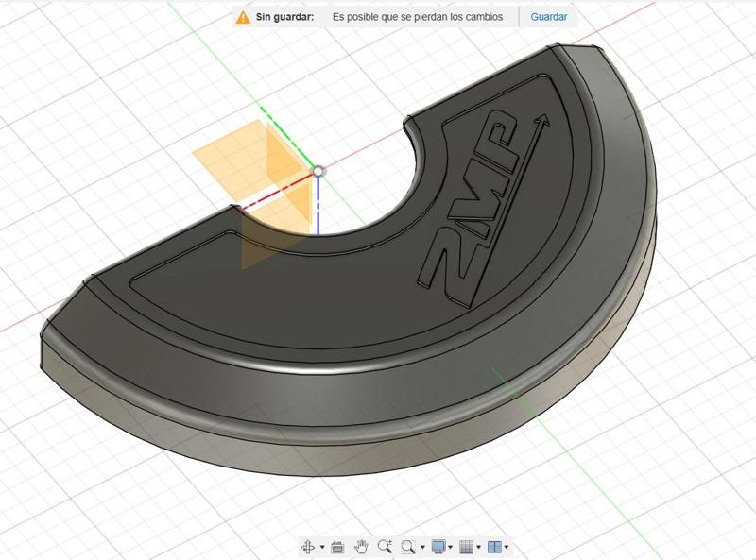Viewport: 756px width, 560px height.
Task: Select the Pan hand tool
Action: pyautogui.click(x=361, y=547)
